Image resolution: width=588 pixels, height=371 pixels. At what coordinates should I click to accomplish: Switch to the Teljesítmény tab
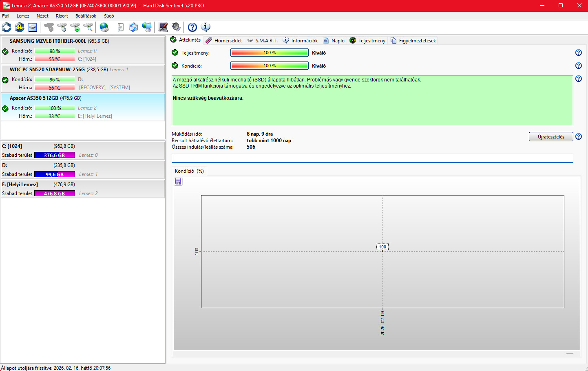pos(367,40)
